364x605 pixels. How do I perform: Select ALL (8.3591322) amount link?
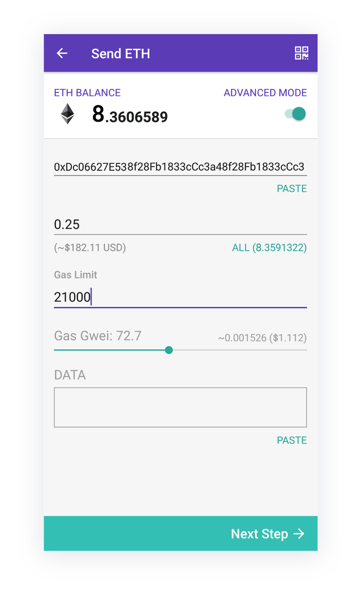(x=269, y=248)
